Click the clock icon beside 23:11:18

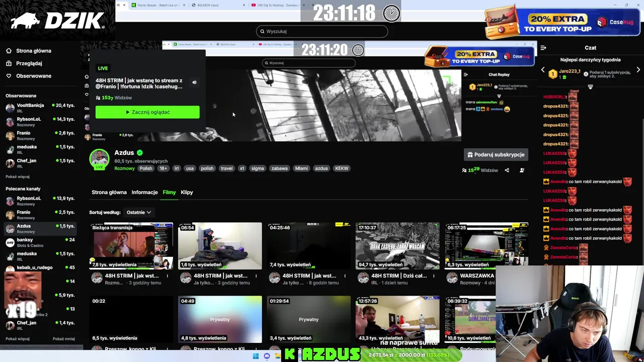(391, 13)
